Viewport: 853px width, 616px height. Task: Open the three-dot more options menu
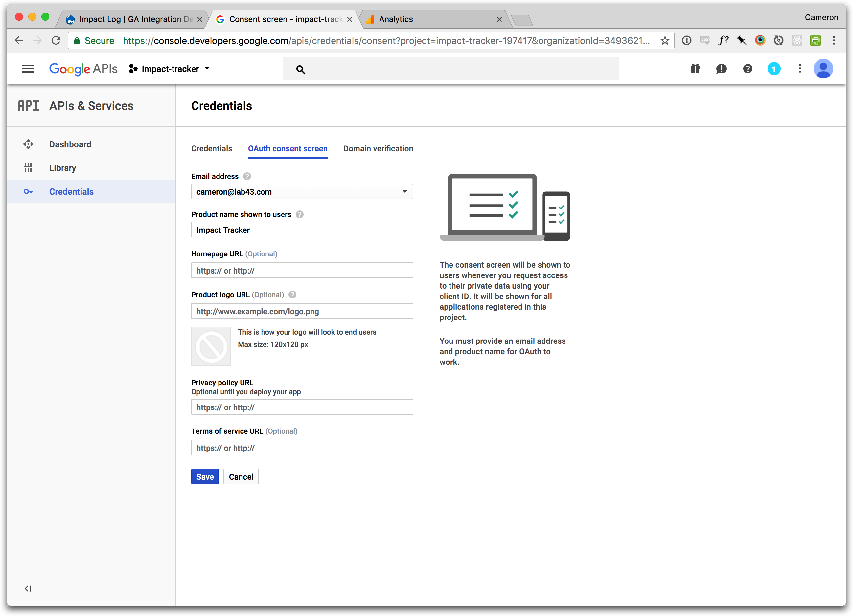coord(799,69)
